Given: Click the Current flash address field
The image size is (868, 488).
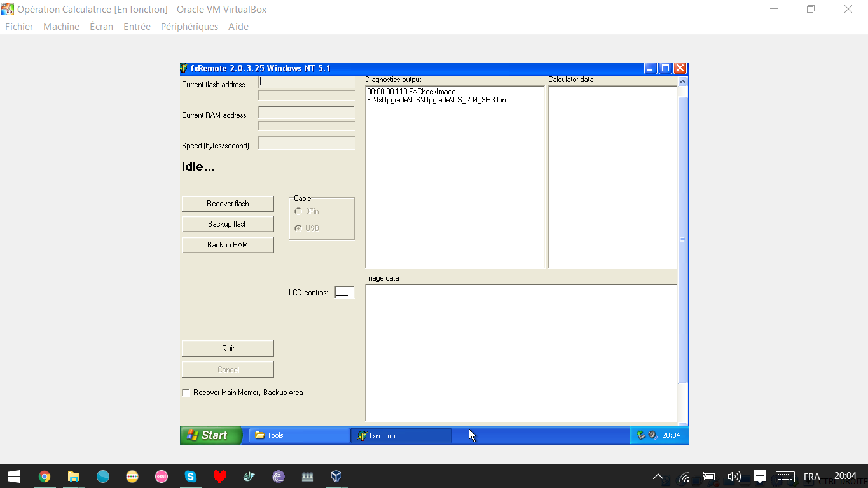Looking at the screenshot, I should (x=307, y=82).
